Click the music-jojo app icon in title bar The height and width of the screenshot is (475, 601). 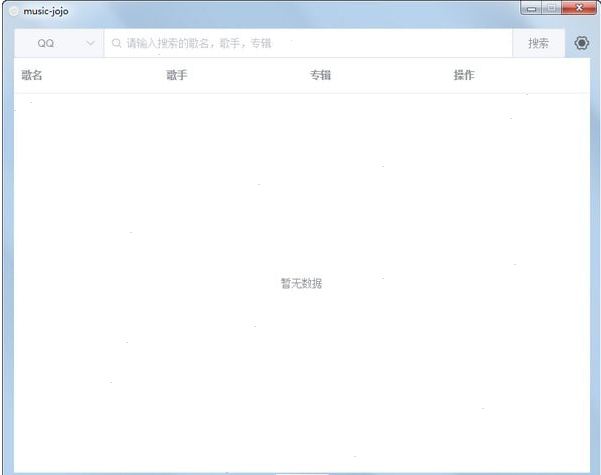tap(14, 11)
